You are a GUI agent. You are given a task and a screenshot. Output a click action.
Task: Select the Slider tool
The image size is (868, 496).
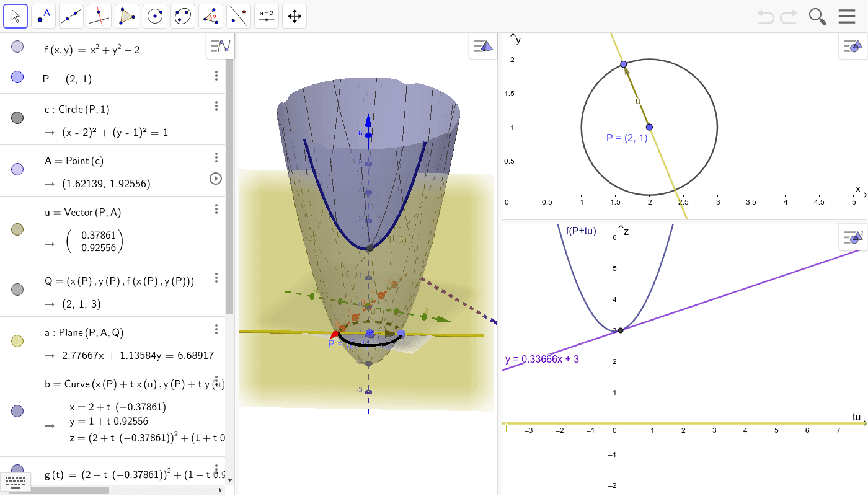(266, 15)
